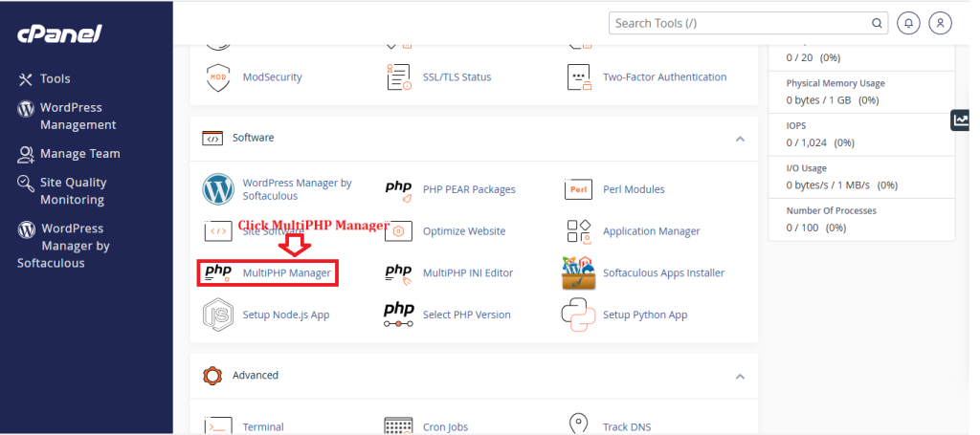This screenshot has width=980, height=435.
Task: Click the Two-Factor Authentication icon
Action: click(579, 77)
